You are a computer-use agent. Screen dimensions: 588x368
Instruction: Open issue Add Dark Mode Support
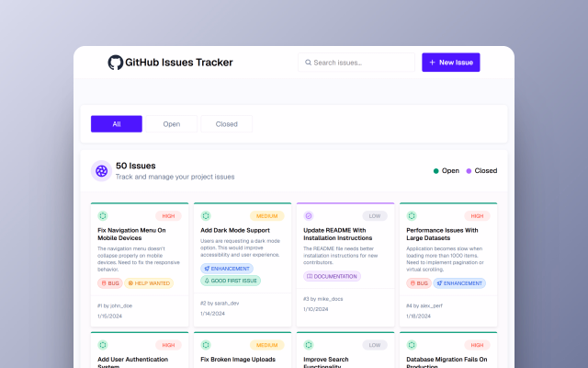tap(235, 230)
